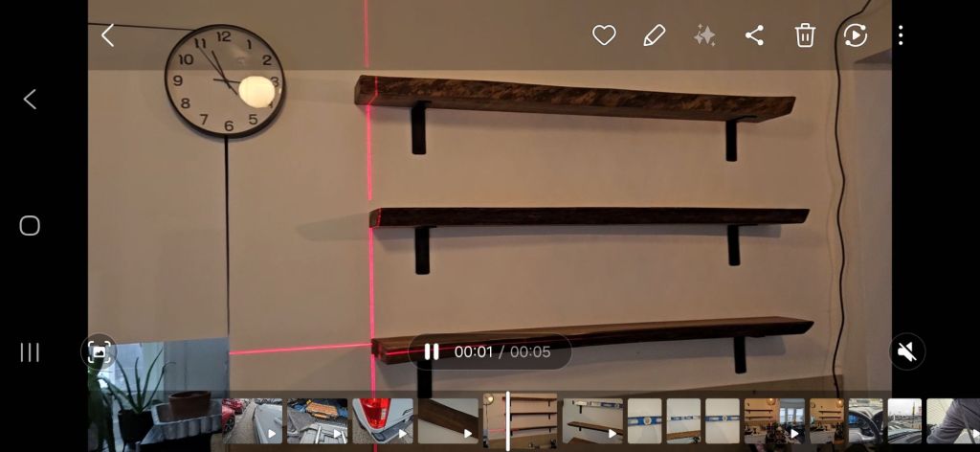Open the editor with the pencil icon

654,35
